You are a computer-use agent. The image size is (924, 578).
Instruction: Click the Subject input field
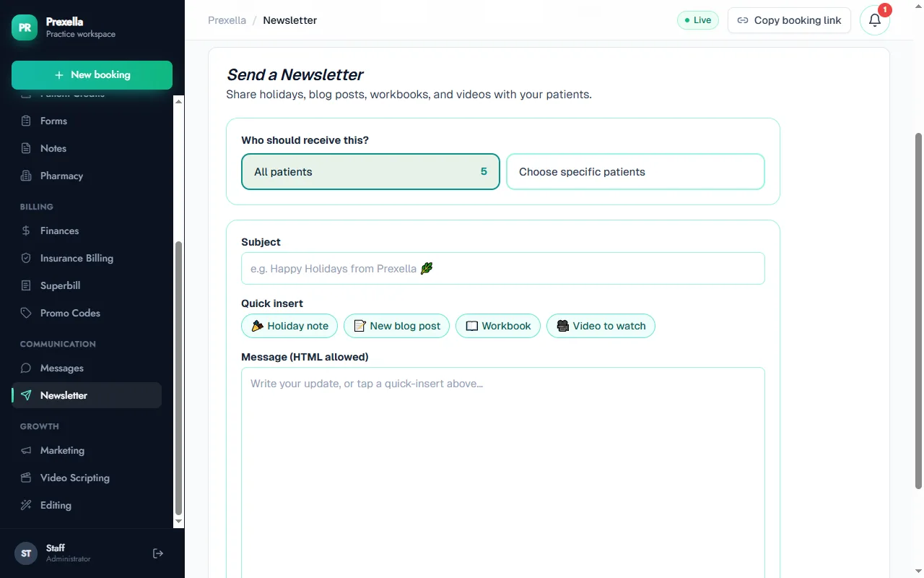tap(502, 268)
